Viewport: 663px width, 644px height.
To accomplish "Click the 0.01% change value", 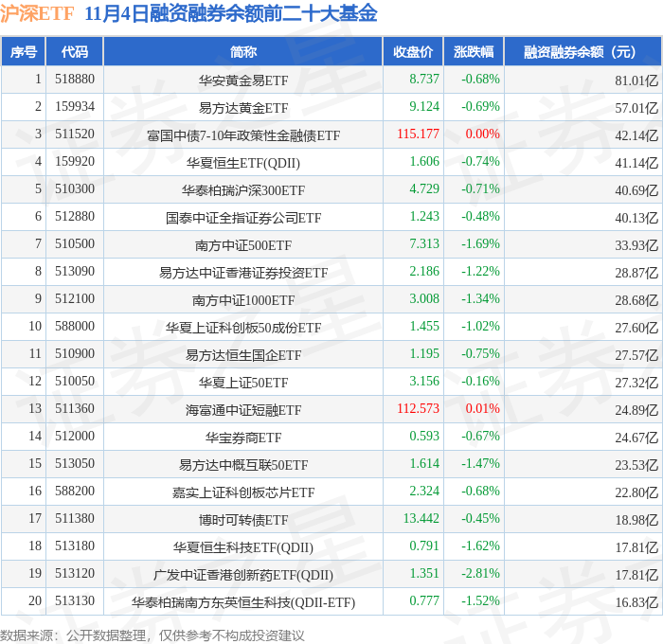I will [x=482, y=409].
